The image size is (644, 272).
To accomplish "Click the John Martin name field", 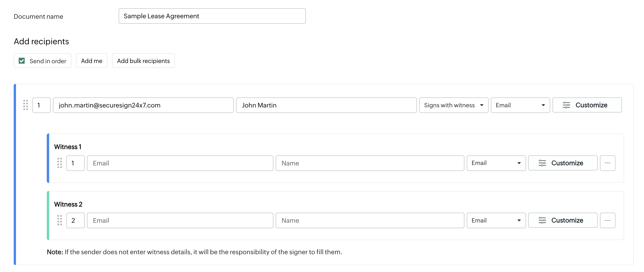I will coord(326,105).
